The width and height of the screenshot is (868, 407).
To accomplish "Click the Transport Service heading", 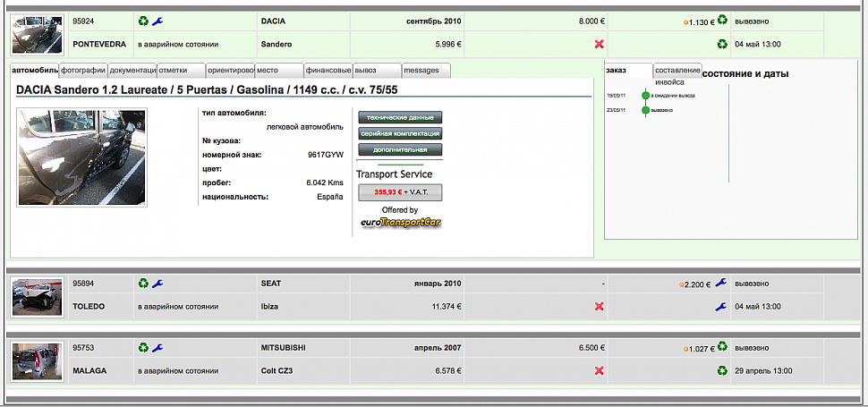I will click(394, 174).
